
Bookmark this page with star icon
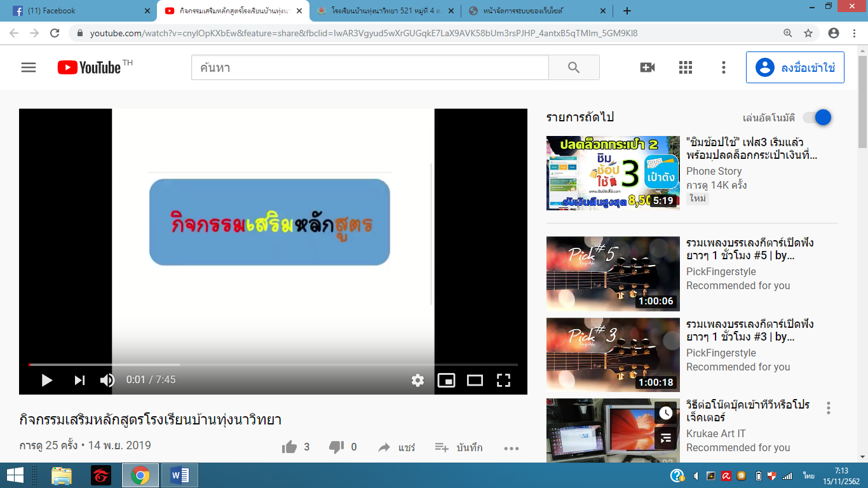pos(808,33)
